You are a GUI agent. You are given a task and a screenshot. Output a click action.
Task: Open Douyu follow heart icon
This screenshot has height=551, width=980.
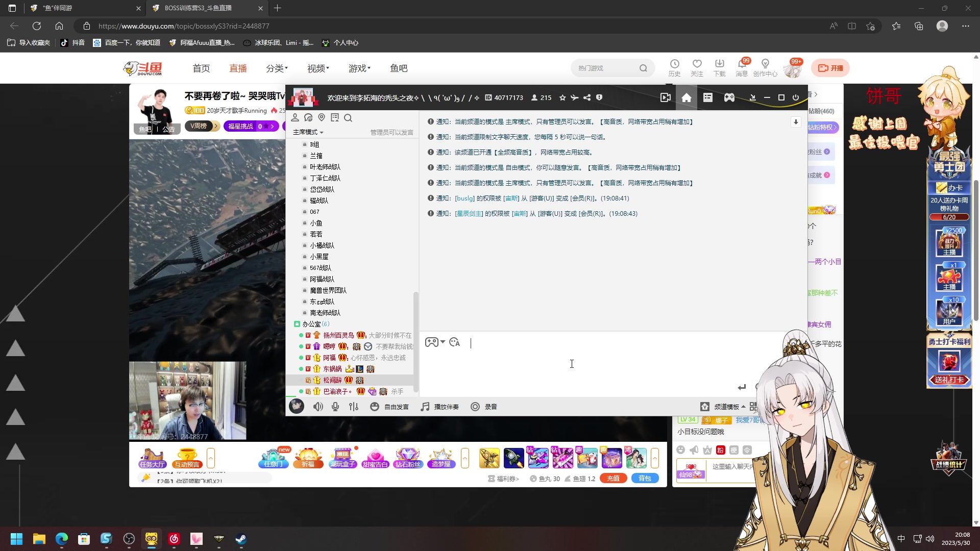coord(697,67)
